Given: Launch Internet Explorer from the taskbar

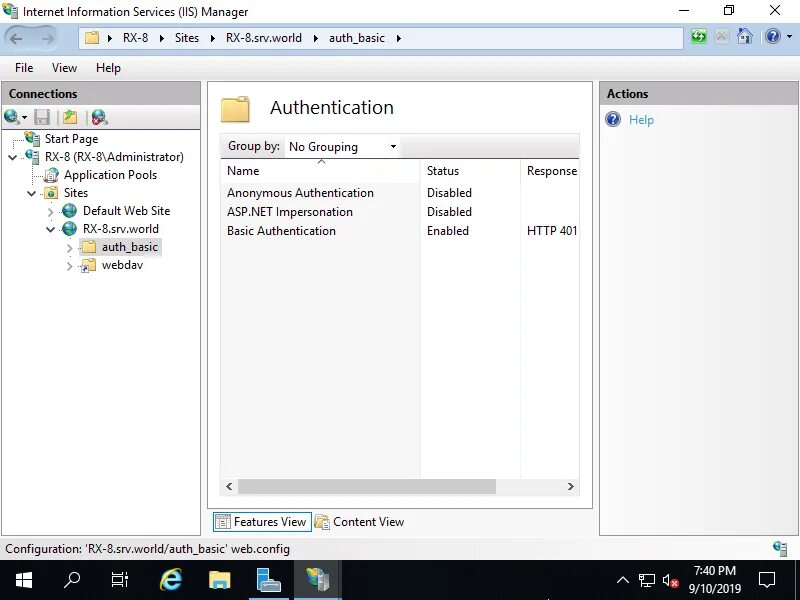Looking at the screenshot, I should (x=170, y=580).
